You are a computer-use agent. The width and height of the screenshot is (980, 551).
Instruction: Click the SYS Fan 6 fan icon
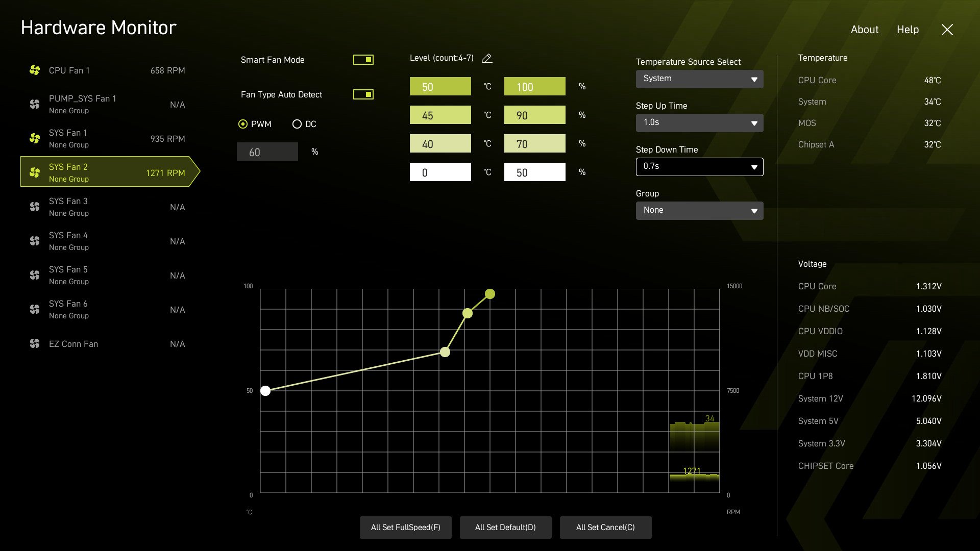[x=35, y=310]
